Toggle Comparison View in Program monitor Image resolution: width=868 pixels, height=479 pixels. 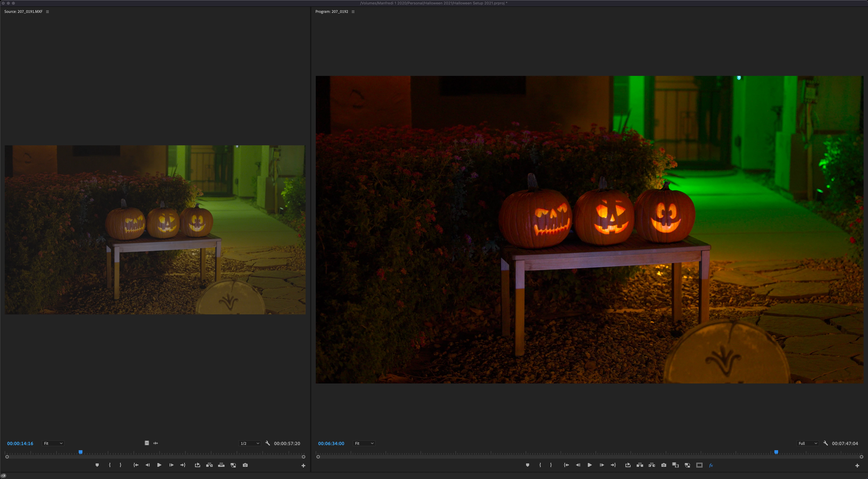(675, 465)
